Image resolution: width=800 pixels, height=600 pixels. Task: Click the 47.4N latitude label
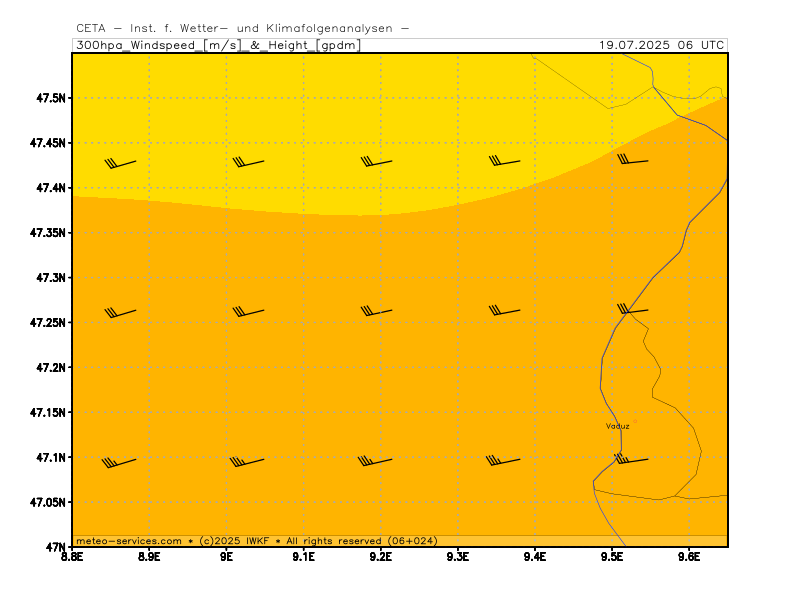(x=51, y=188)
